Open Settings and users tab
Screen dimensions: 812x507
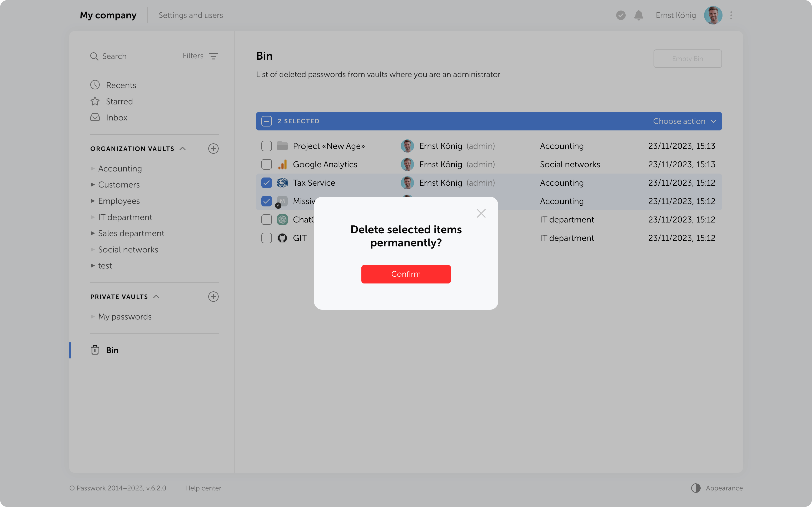click(x=191, y=16)
